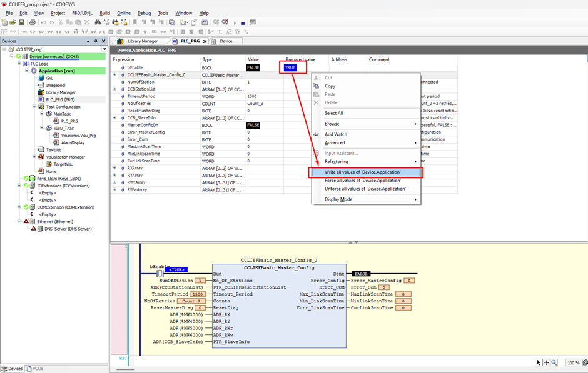Toggle the Devices panel auto-hide pin
The height and width of the screenshot is (373, 588).
click(x=96, y=41)
